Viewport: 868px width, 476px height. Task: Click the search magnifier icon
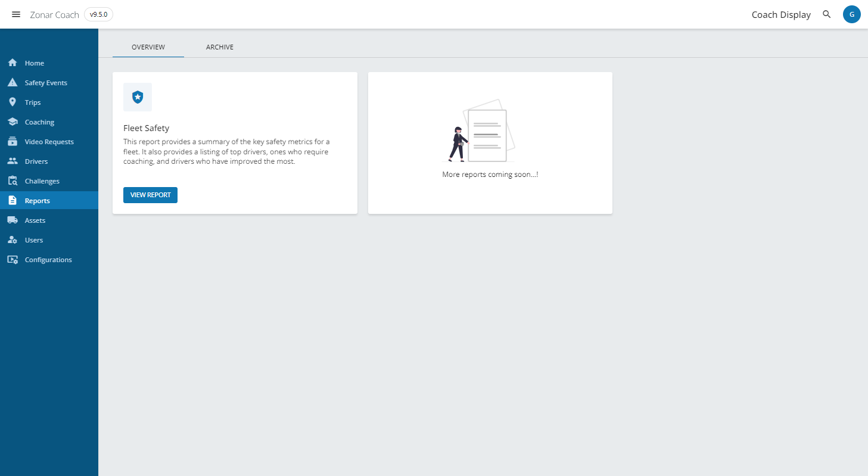click(x=826, y=14)
